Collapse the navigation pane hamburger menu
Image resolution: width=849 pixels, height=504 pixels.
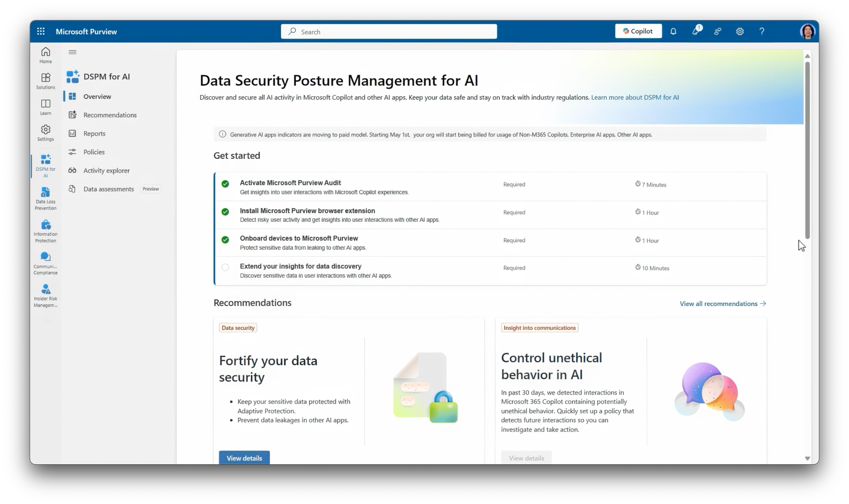[72, 52]
